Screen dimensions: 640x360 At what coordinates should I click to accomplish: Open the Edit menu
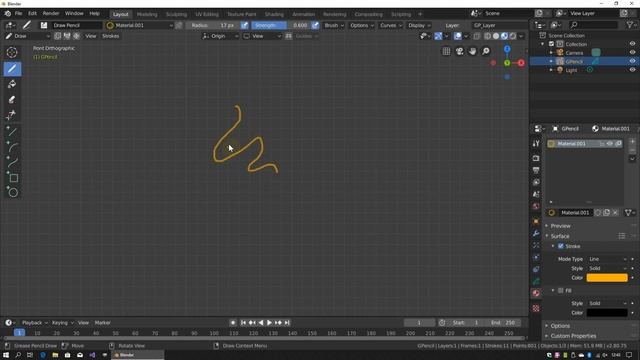pyautogui.click(x=32, y=13)
